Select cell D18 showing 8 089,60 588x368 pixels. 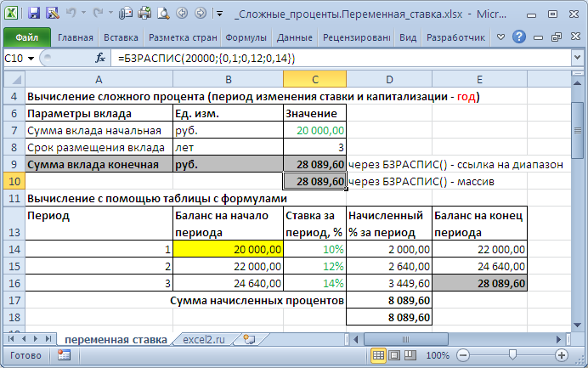tap(389, 317)
